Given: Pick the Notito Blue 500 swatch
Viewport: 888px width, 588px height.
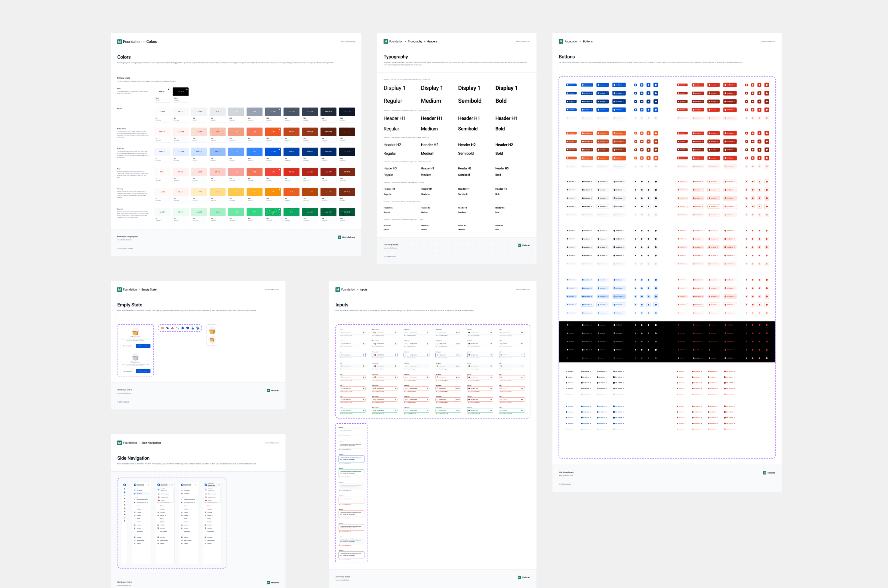Looking at the screenshot, I should (x=273, y=152).
